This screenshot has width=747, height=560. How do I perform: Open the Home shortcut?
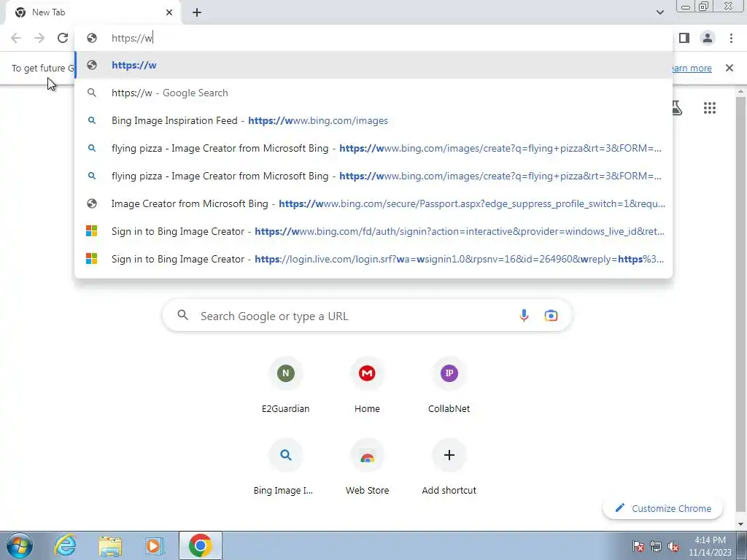point(368,386)
